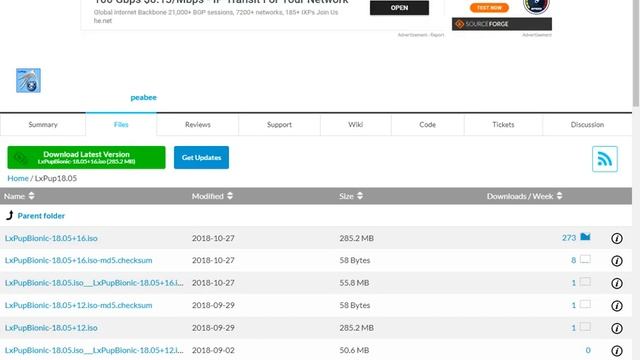640x360 pixels.
Task: View the Tickets tab
Action: (x=503, y=124)
